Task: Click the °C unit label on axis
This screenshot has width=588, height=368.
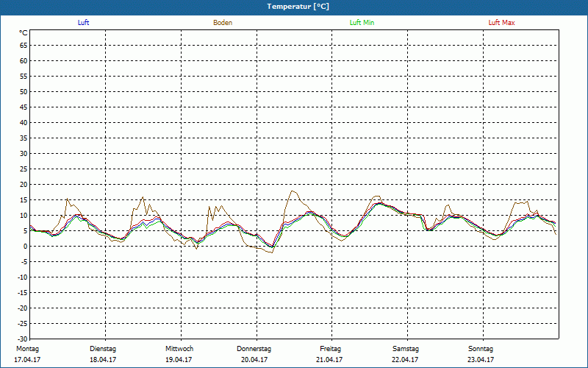Action: point(24,33)
